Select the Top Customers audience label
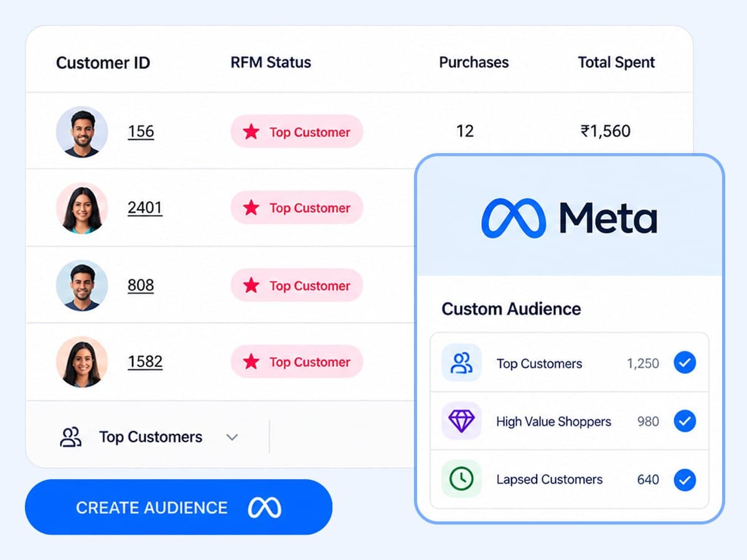The width and height of the screenshot is (747, 560). [x=539, y=363]
